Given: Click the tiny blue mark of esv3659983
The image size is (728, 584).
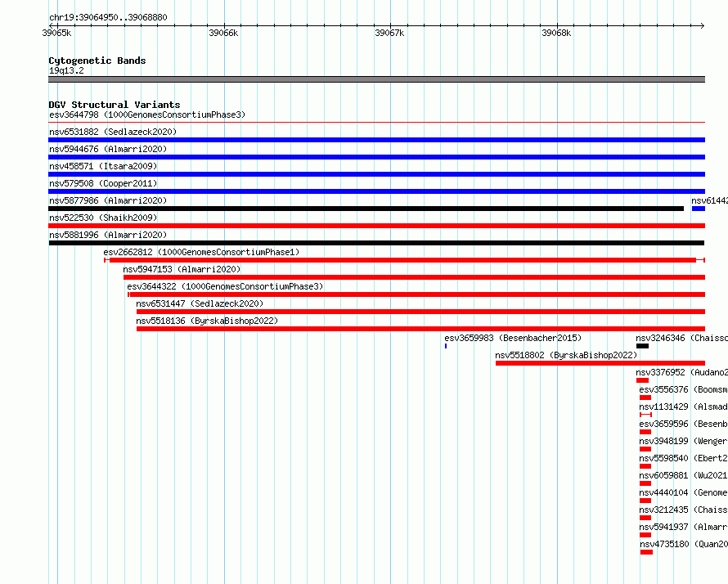Looking at the screenshot, I should 446,346.
